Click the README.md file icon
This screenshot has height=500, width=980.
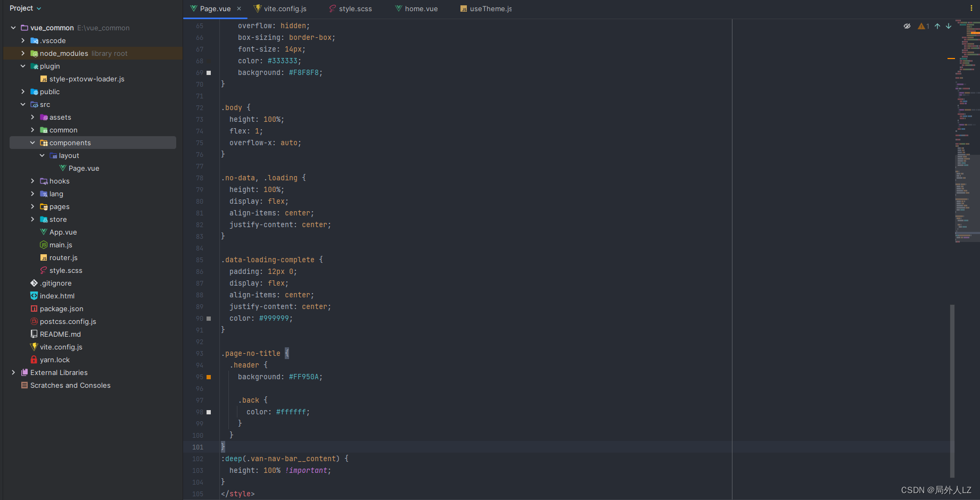coord(34,334)
